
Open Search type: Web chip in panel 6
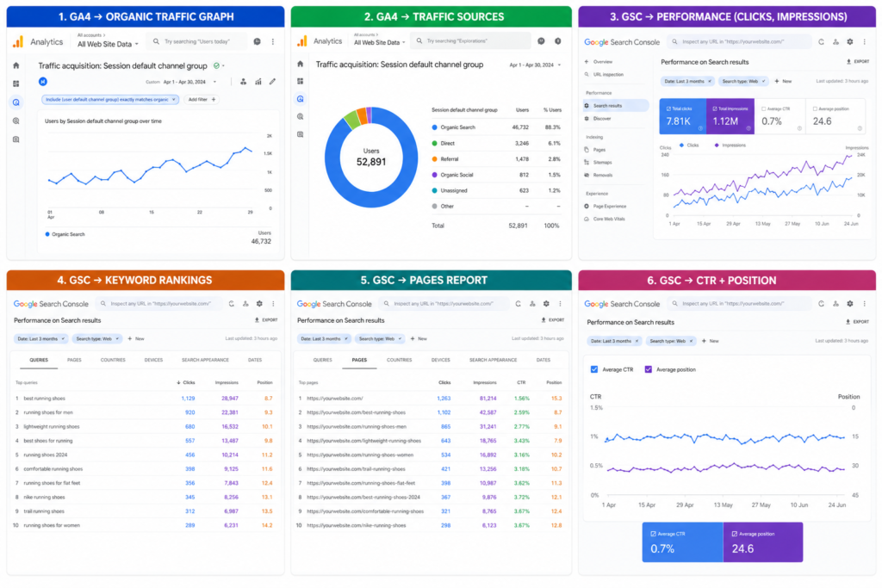[x=670, y=341]
